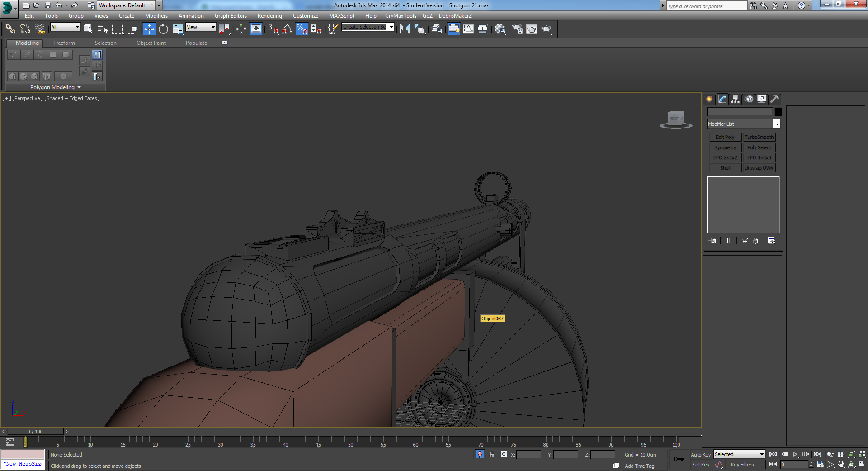This screenshot has width=868, height=471.
Task: Toggle Auto Key mode
Action: (x=701, y=455)
